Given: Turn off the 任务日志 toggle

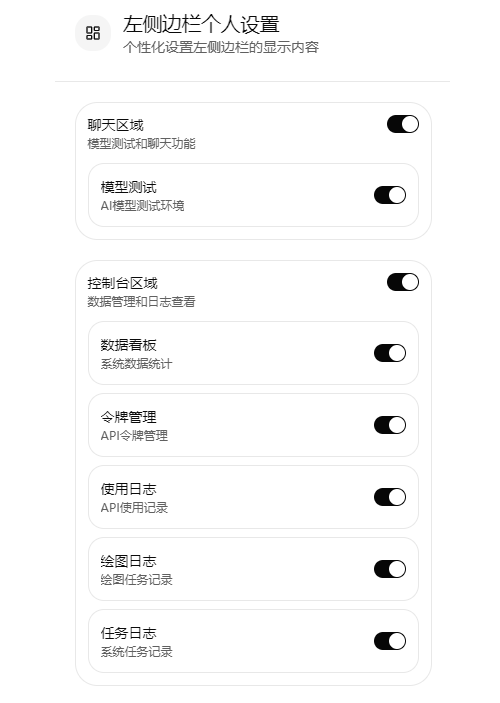Looking at the screenshot, I should [x=390, y=641].
